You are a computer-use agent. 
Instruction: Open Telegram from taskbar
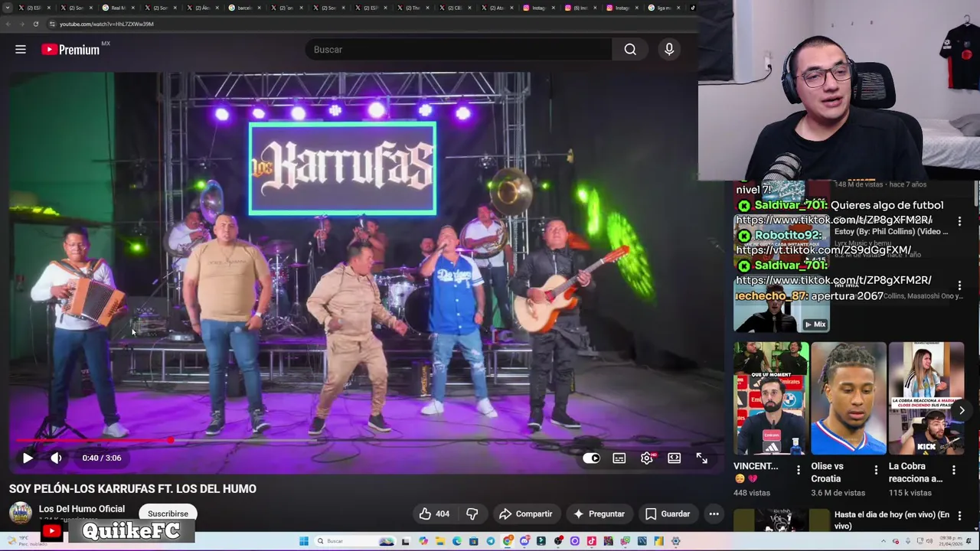pos(491,541)
